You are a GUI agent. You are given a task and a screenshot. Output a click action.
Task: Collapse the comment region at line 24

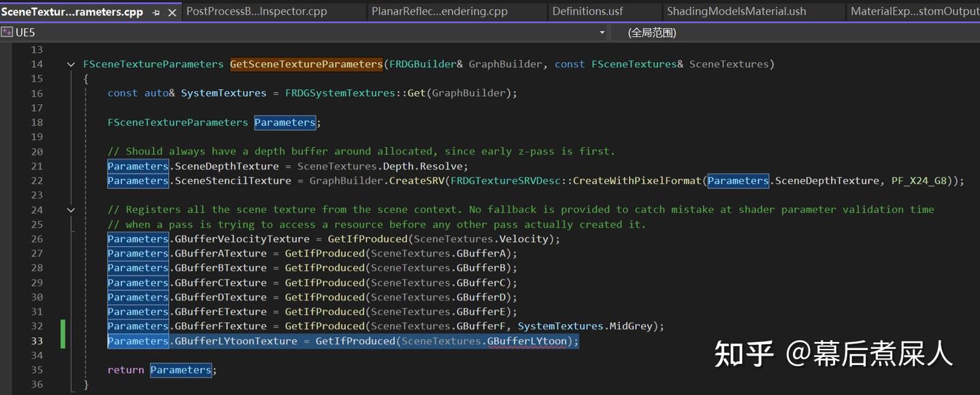click(71, 209)
